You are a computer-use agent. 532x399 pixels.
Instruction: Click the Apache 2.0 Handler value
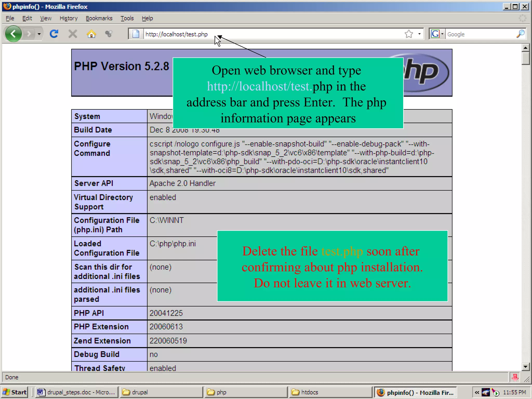[x=182, y=183]
